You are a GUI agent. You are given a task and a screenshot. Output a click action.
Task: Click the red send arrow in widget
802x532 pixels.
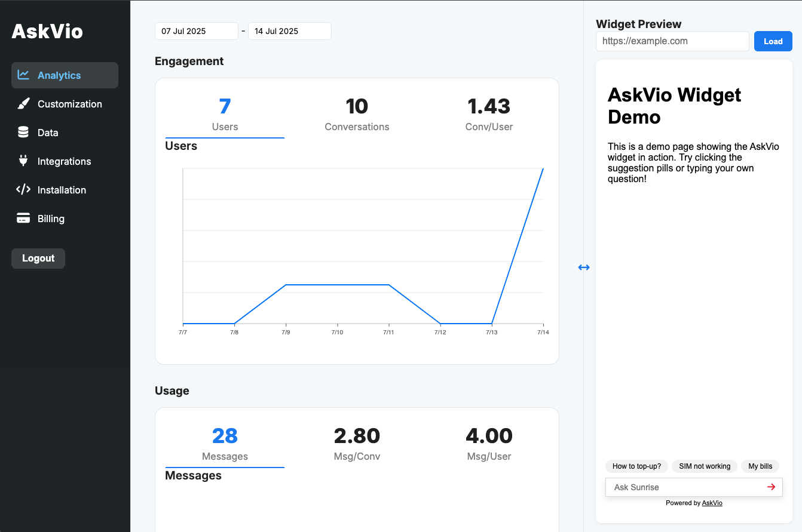point(771,487)
